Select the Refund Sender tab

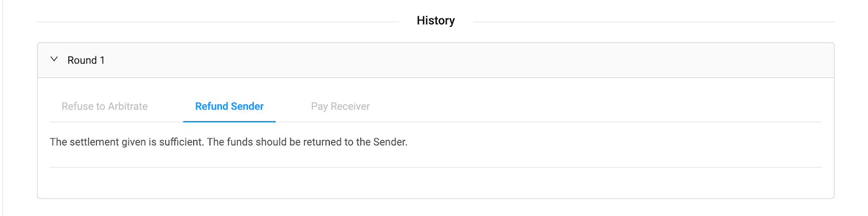(x=229, y=106)
